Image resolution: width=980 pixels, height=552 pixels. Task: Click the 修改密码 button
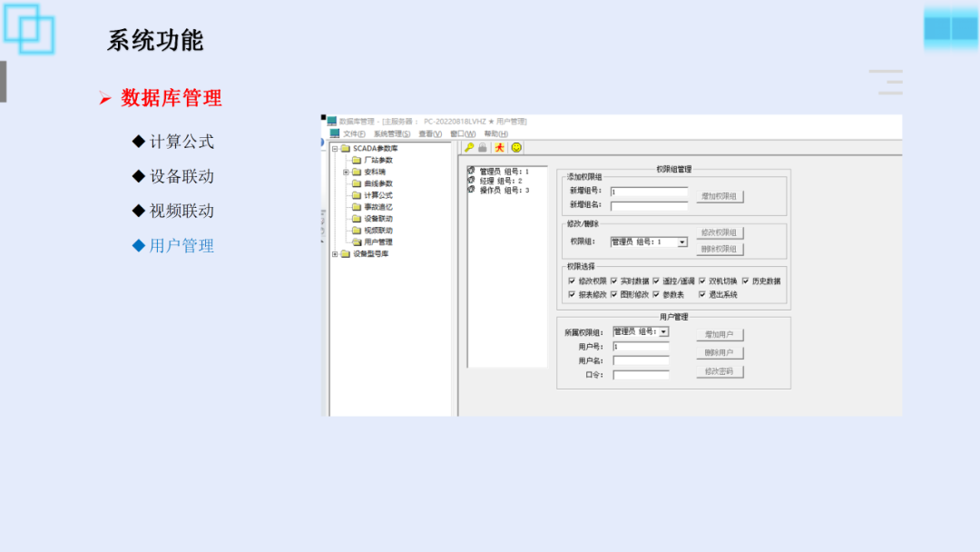[720, 371]
